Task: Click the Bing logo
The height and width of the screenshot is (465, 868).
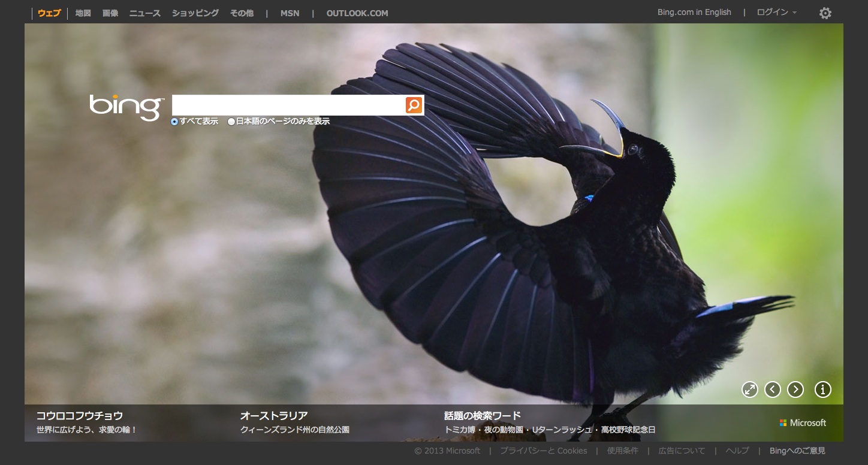Action: click(x=126, y=107)
